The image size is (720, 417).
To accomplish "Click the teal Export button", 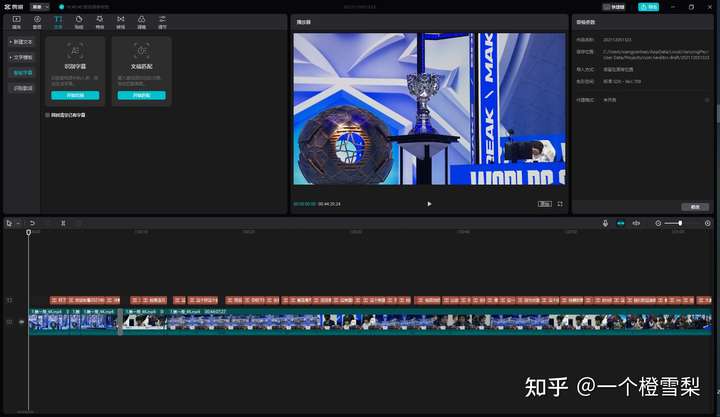I will pos(648,7).
